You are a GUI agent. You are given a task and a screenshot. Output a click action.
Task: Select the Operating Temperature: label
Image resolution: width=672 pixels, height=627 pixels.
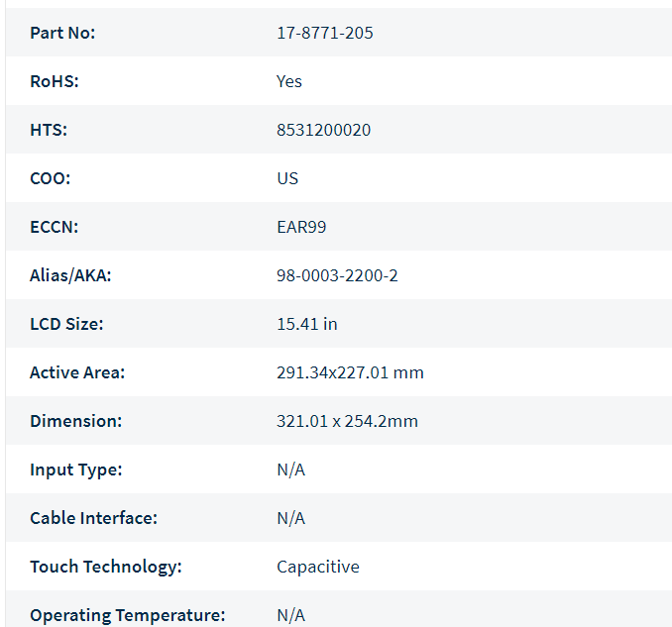tap(128, 615)
